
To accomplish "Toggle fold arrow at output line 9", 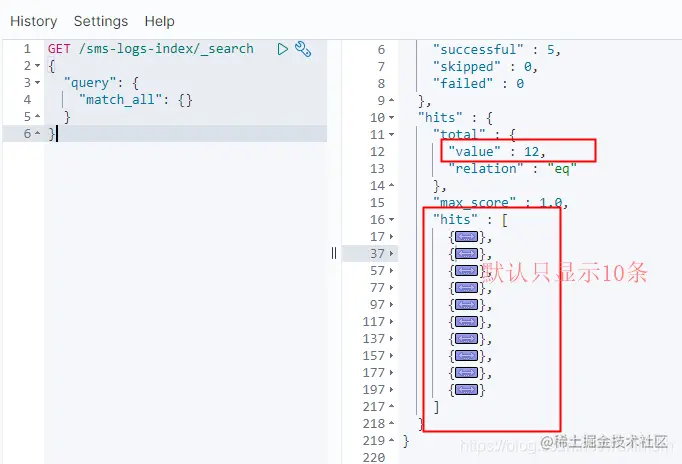I will [391, 100].
